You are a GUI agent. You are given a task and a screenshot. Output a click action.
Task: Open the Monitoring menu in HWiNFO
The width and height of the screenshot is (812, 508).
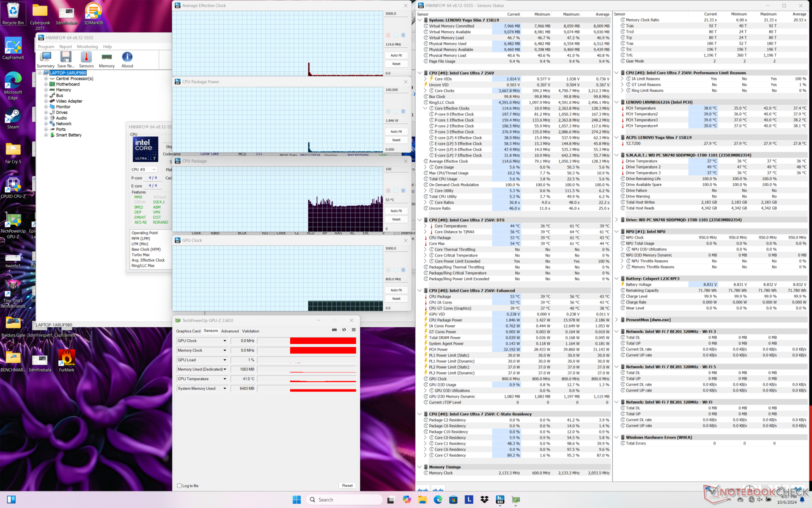click(x=87, y=47)
